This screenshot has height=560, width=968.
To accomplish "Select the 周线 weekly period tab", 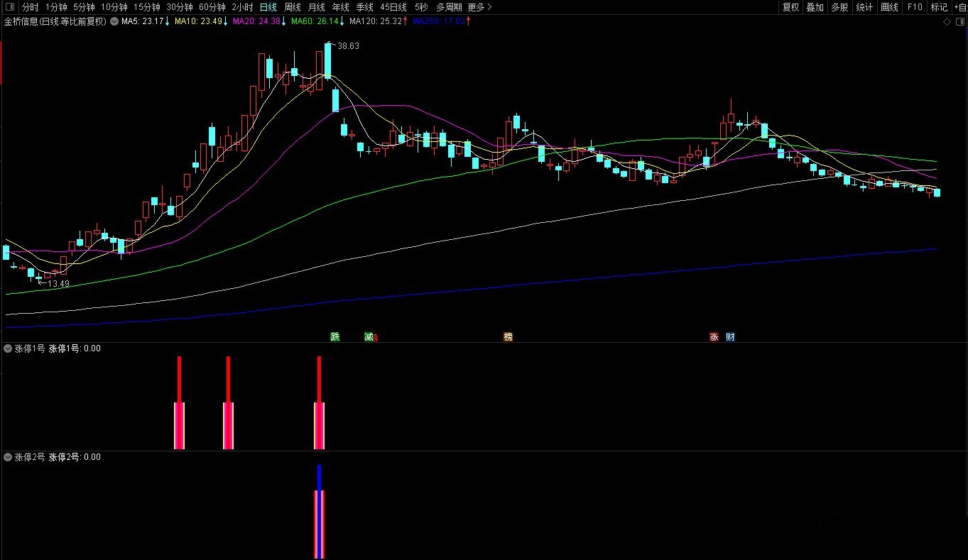I will pos(293,7).
